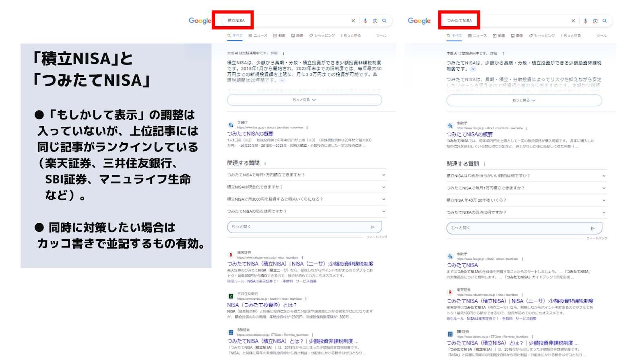Screen dimensions: 644x362
Task: Click the もっと聞く input in right results
Action: click(524, 228)
